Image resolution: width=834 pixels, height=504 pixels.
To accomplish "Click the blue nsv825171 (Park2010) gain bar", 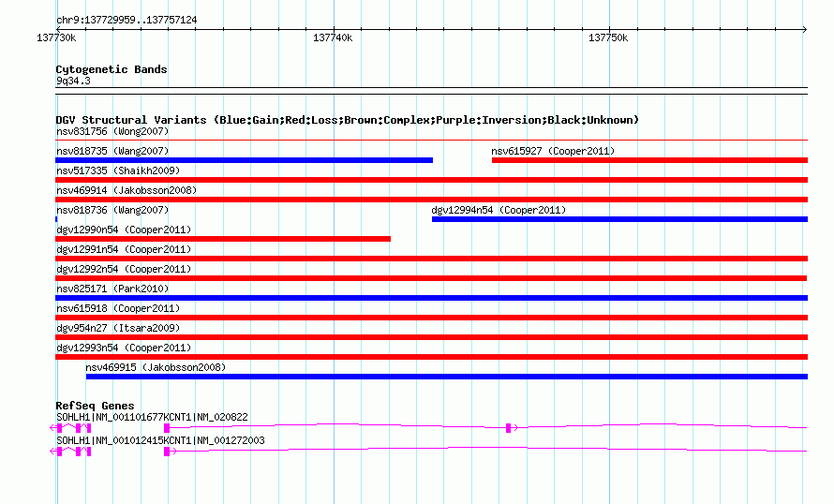I will (x=431, y=298).
